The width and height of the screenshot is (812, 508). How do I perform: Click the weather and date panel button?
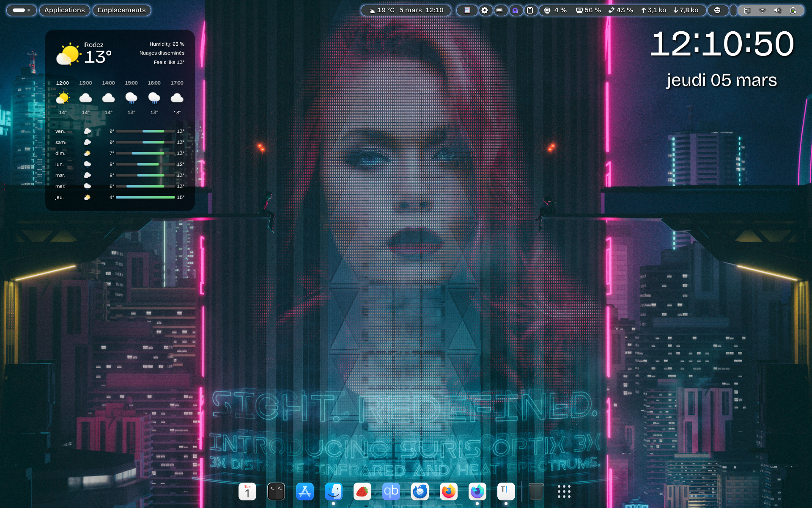406,10
